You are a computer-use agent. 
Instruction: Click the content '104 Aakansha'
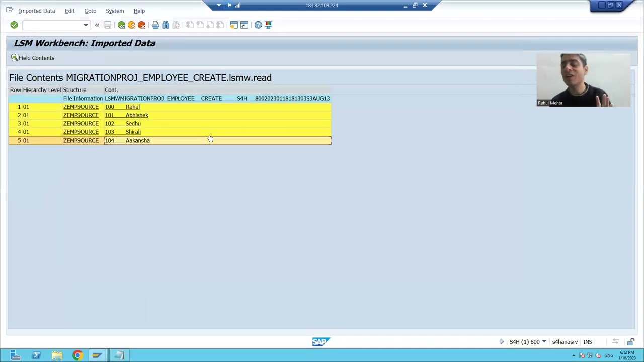point(127,141)
